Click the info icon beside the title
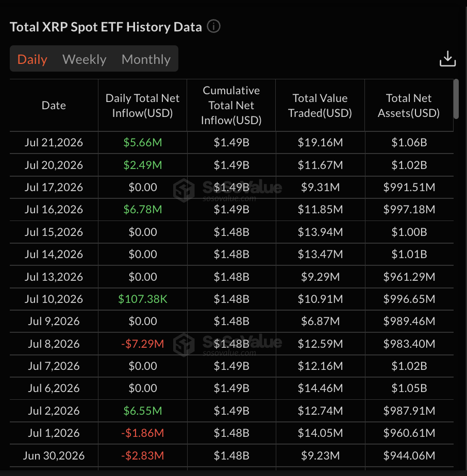 [213, 26]
